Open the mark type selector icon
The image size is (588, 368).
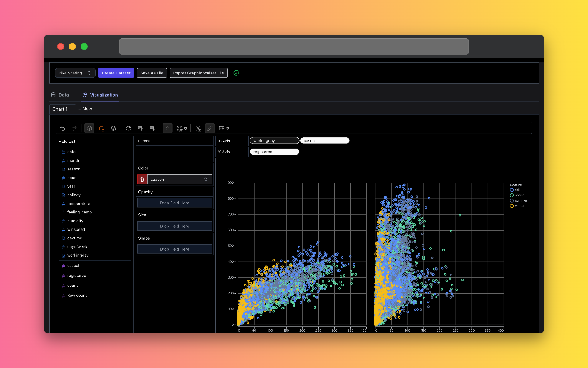coord(101,128)
